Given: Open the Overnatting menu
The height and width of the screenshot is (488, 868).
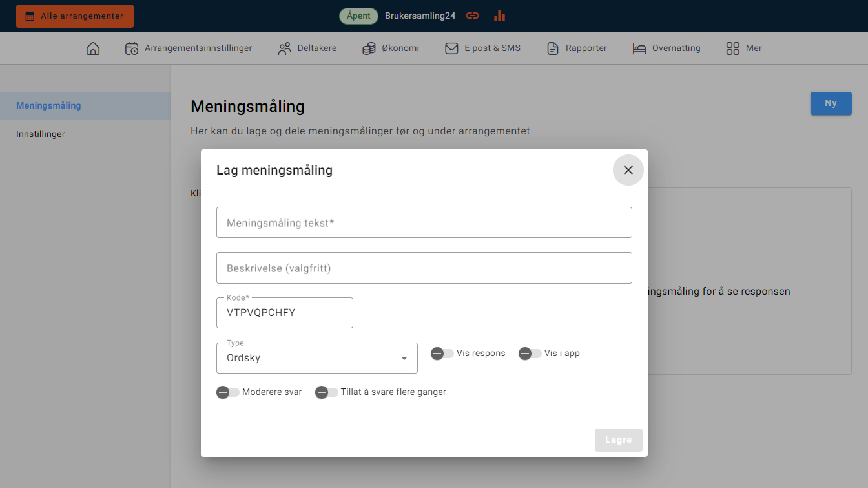Looking at the screenshot, I should 666,48.
